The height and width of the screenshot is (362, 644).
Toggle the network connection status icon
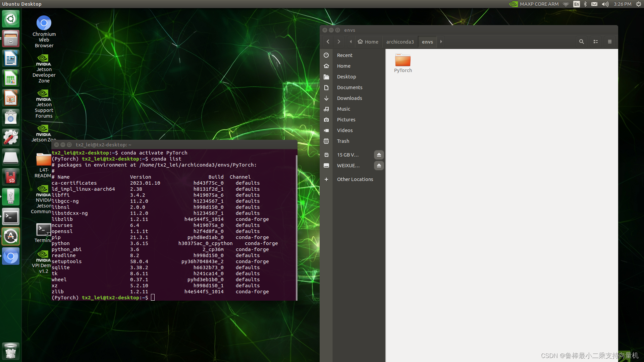click(567, 4)
